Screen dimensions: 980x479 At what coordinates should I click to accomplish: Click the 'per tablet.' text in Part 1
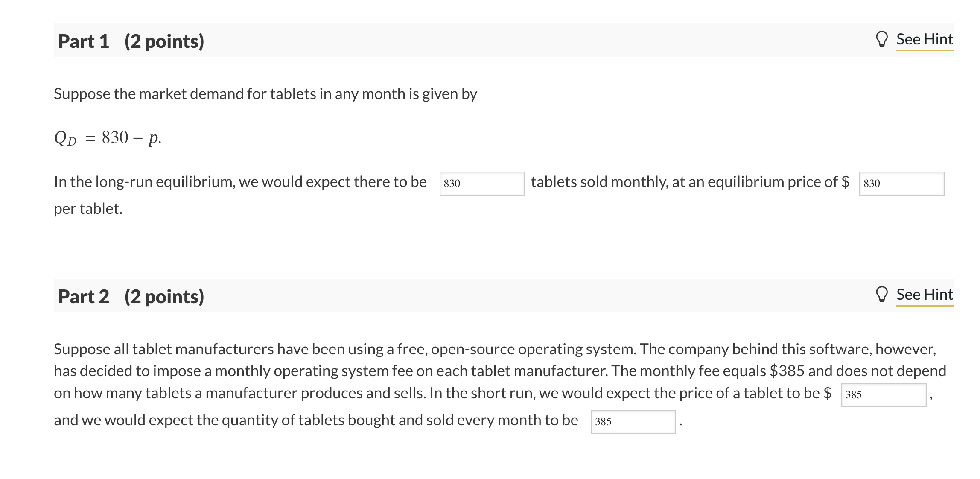[88, 209]
